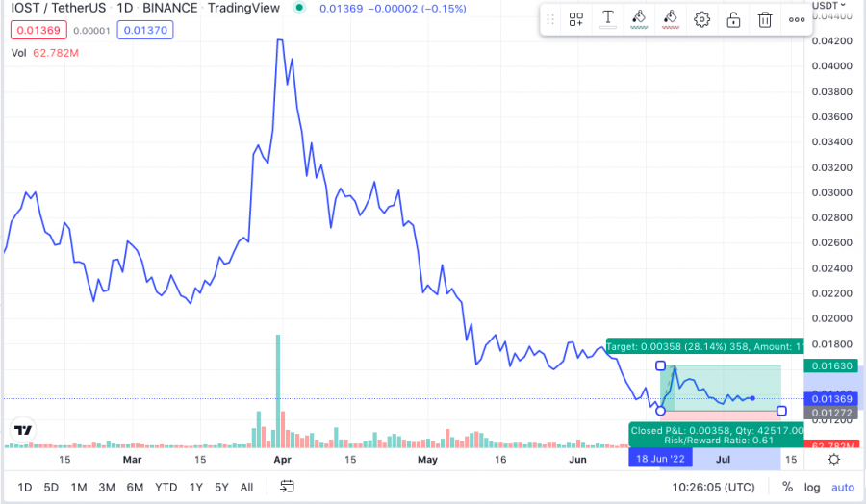
Task: Click the 0.04200 price scale label
Action: coord(831,40)
